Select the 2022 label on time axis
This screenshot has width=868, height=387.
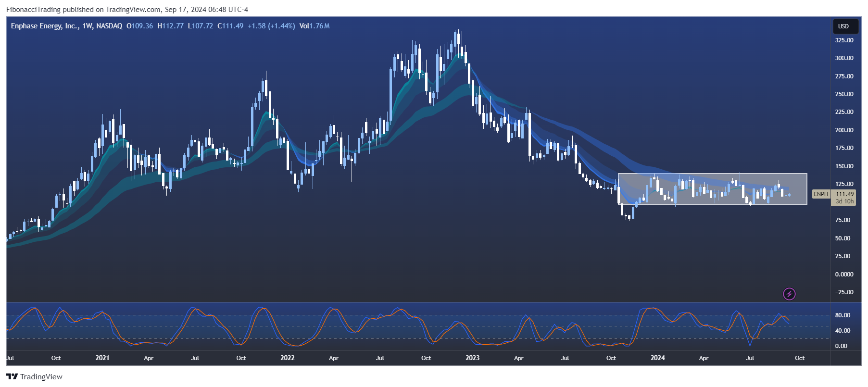pos(287,358)
